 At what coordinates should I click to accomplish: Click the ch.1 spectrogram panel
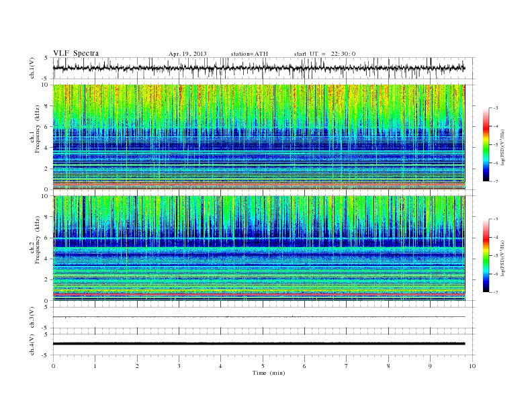click(259, 137)
